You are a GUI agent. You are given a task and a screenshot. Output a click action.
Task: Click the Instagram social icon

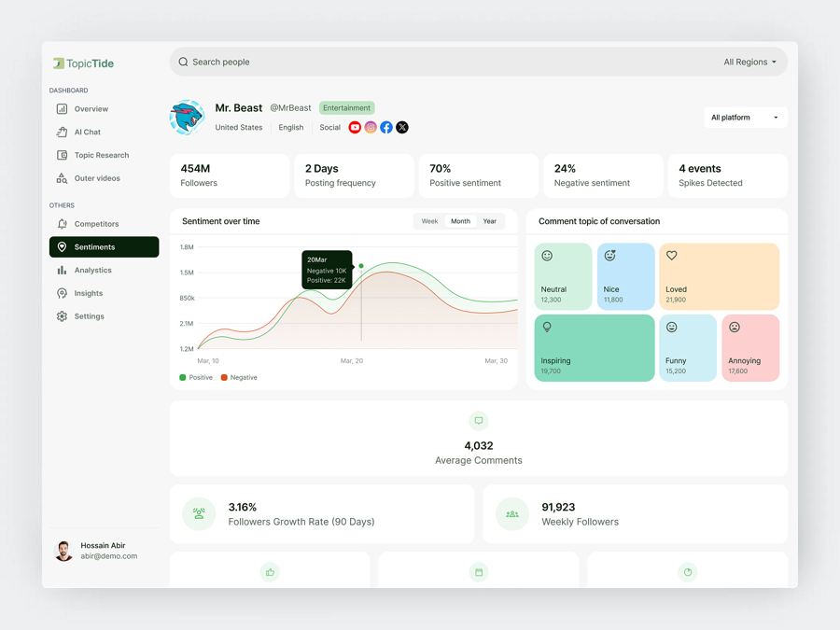click(x=371, y=127)
